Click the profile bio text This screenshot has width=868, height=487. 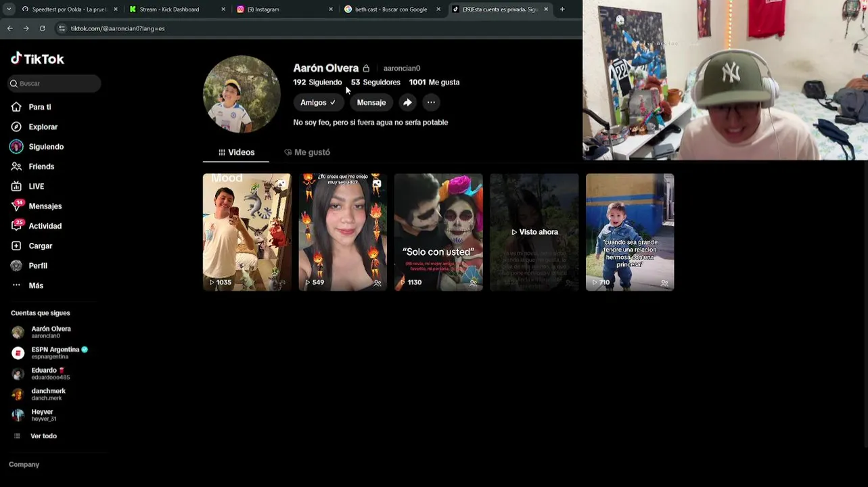(x=371, y=122)
